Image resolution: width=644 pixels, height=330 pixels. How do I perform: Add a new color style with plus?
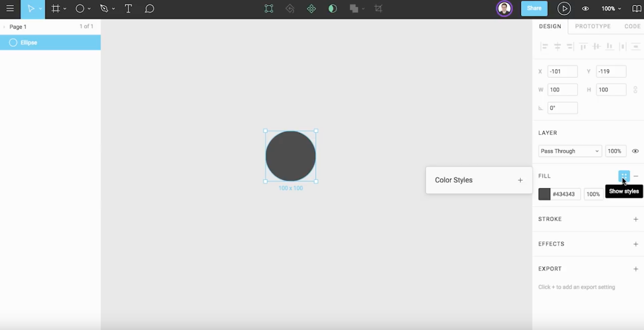(520, 180)
